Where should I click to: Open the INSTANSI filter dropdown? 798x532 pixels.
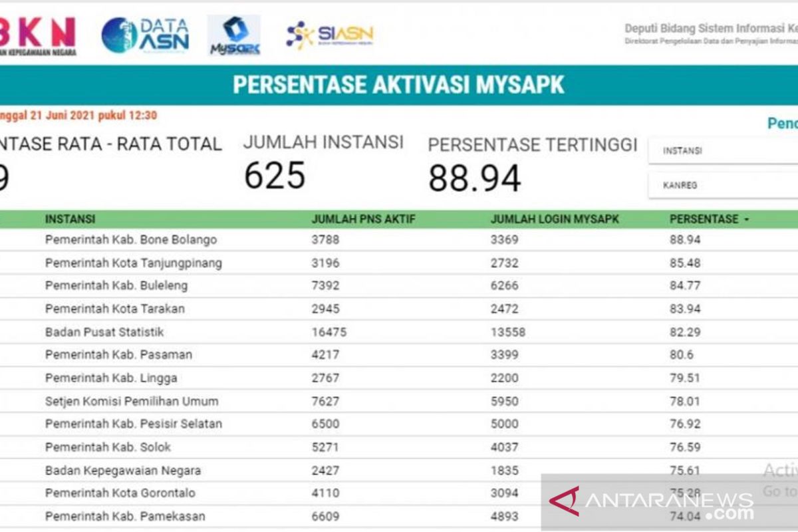[723, 151]
